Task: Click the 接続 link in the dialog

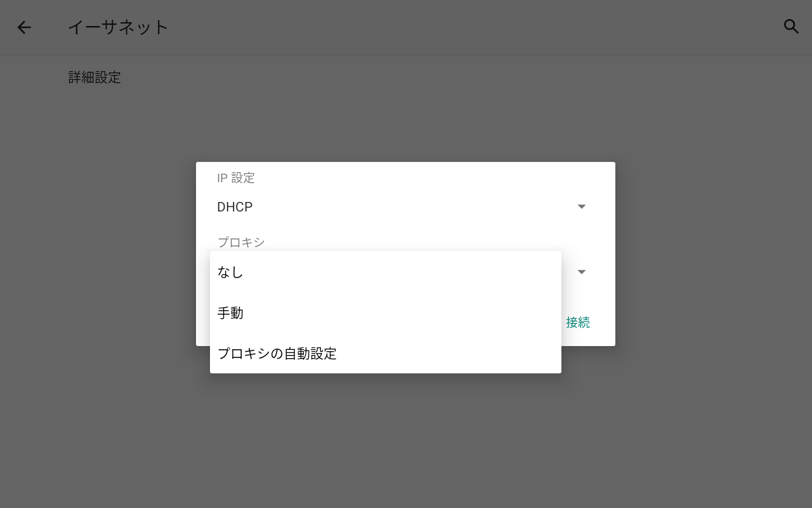Action: [578, 322]
